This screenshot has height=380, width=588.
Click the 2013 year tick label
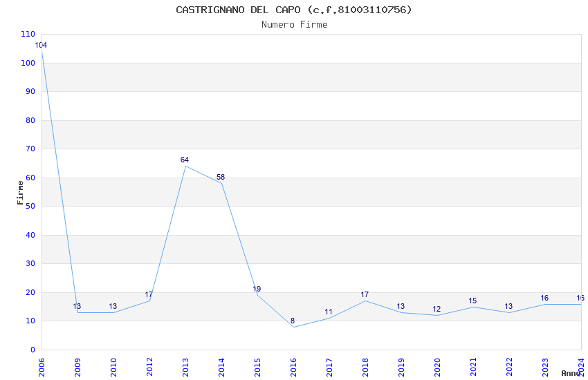pyautogui.click(x=185, y=368)
